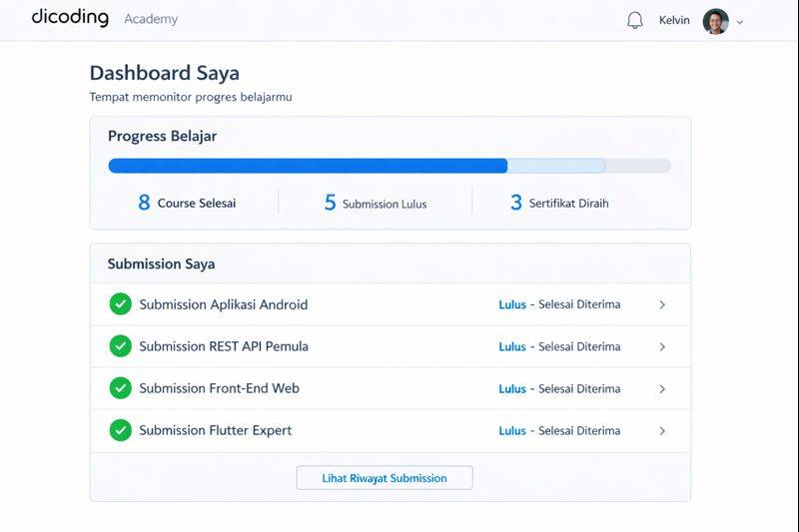Select the 5 Submission Lulus stat
This screenshot has width=799, height=532.
(376, 204)
